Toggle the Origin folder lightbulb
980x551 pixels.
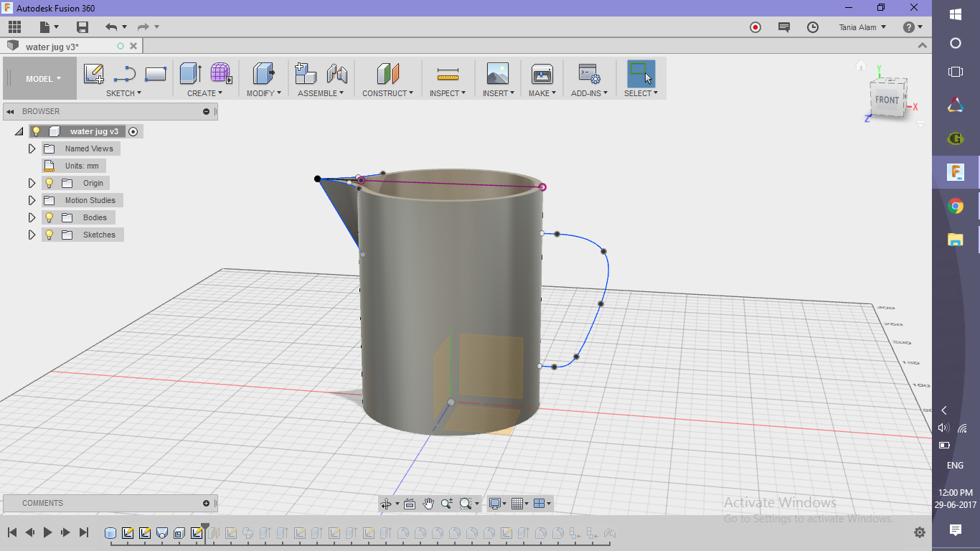point(48,183)
